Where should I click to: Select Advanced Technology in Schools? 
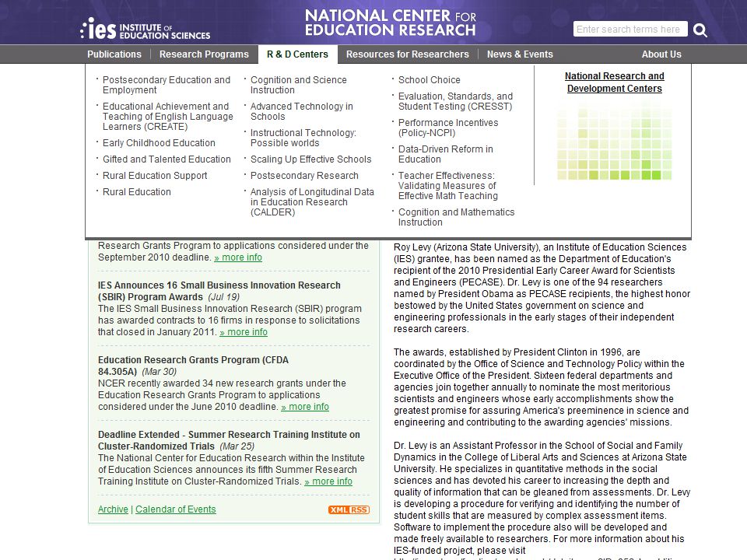coord(302,111)
